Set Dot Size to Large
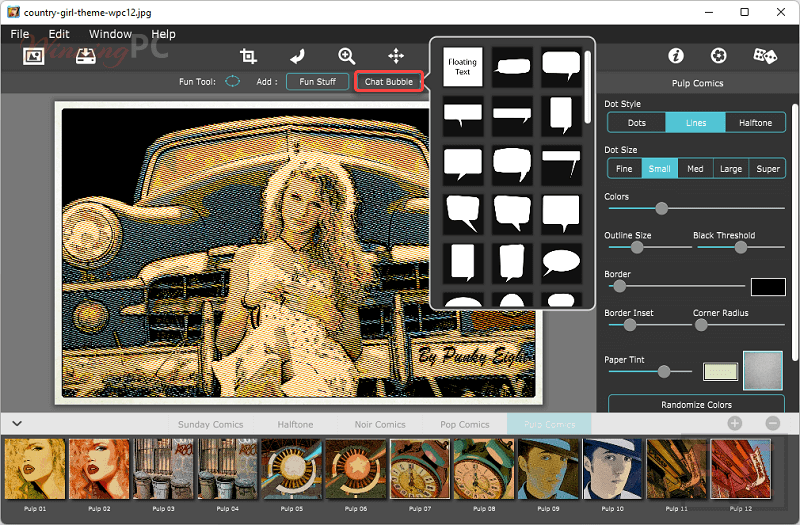Viewport: 800px width, 525px height. 731,169
